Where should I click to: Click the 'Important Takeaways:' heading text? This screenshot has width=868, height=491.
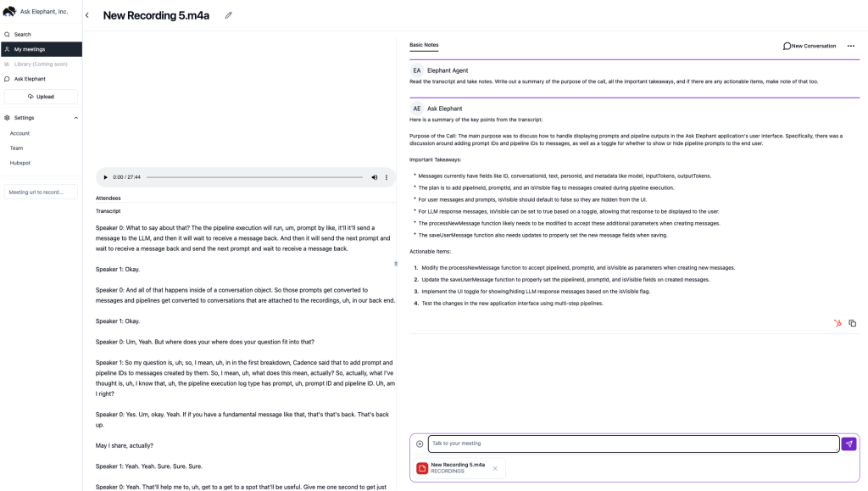(x=435, y=160)
